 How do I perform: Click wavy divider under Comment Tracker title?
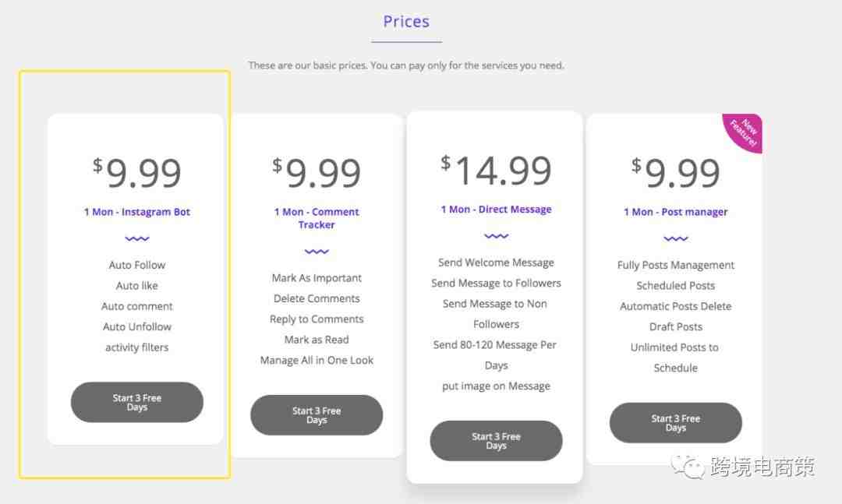[x=317, y=251]
